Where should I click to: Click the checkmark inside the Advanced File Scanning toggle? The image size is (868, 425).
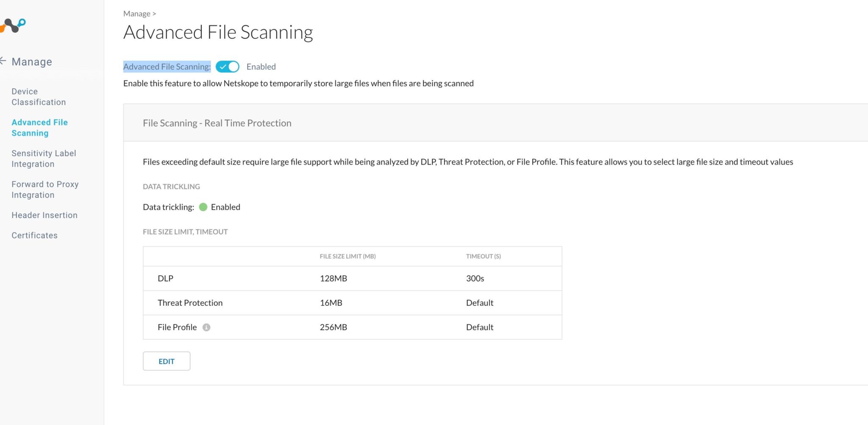pyautogui.click(x=223, y=67)
